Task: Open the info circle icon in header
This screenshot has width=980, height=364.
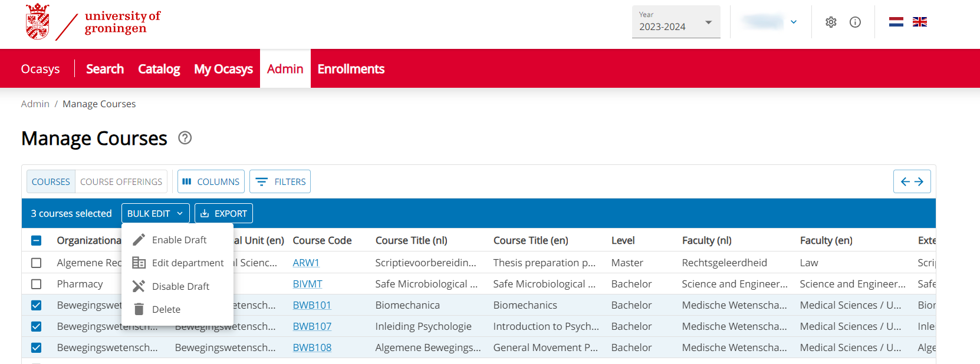Action: pyautogui.click(x=855, y=22)
